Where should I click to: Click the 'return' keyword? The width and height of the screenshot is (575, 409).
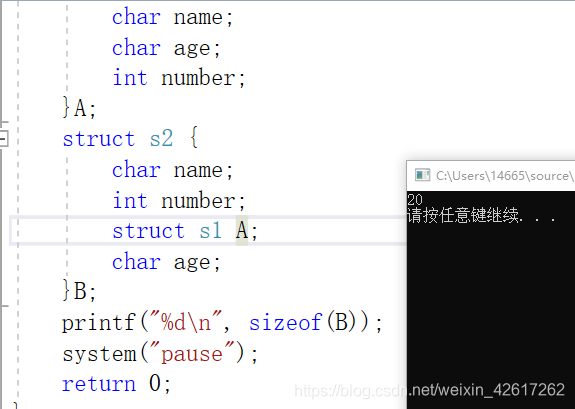coord(99,384)
